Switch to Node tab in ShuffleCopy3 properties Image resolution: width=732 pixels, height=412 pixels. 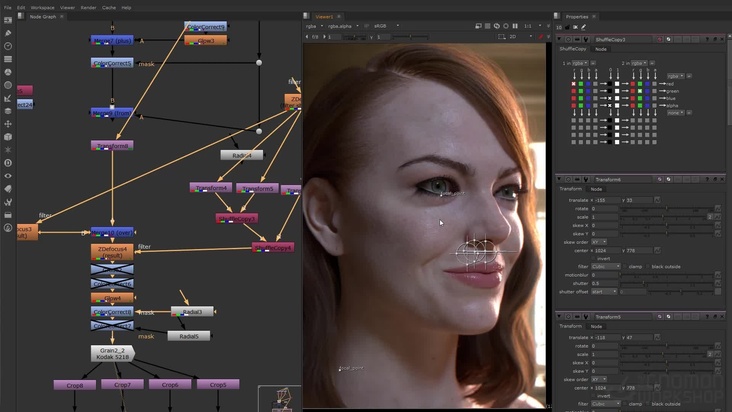click(x=600, y=49)
